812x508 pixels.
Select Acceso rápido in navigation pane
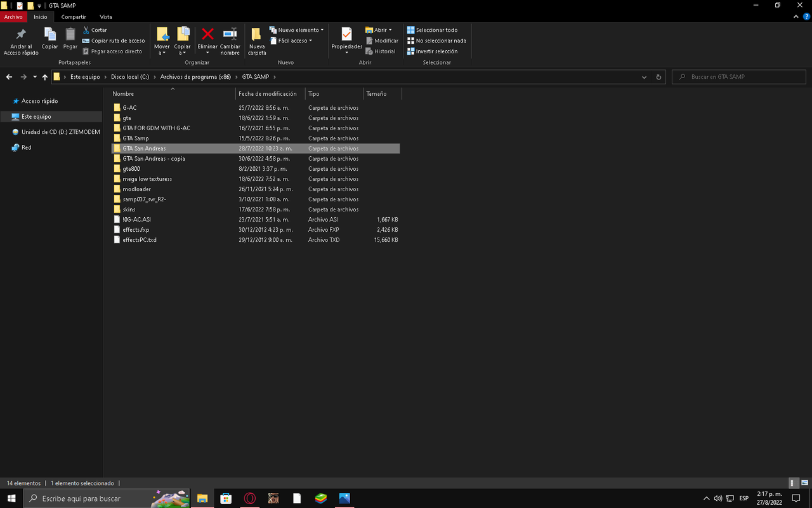39,101
